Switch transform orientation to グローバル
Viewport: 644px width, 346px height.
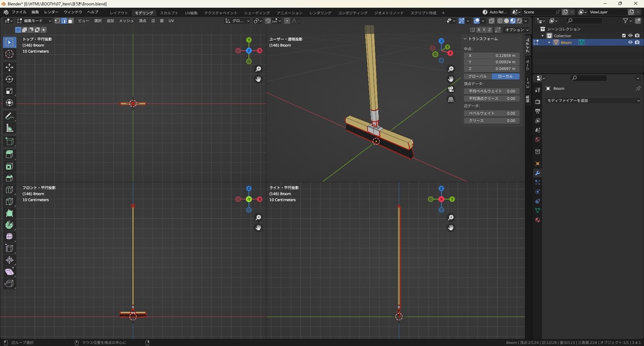click(477, 76)
